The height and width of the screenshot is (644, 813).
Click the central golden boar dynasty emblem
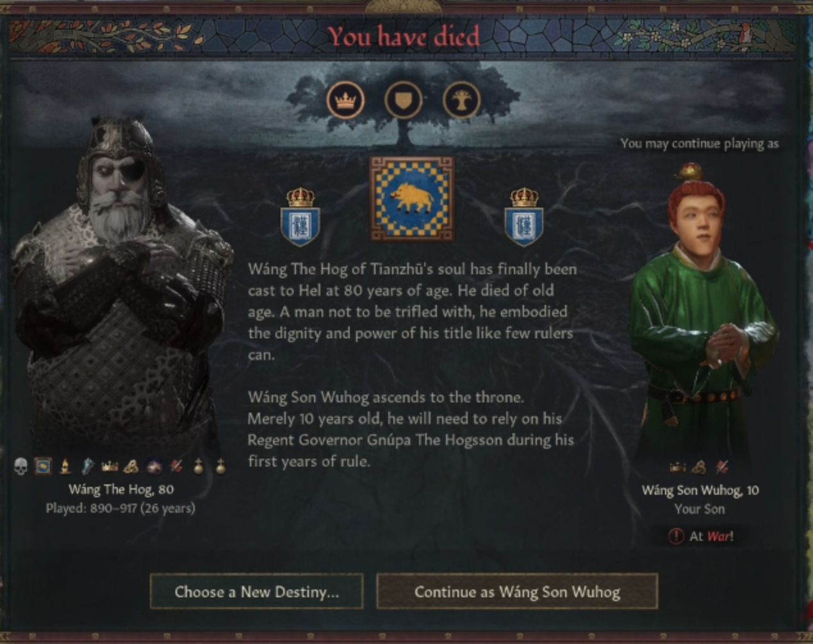click(411, 199)
